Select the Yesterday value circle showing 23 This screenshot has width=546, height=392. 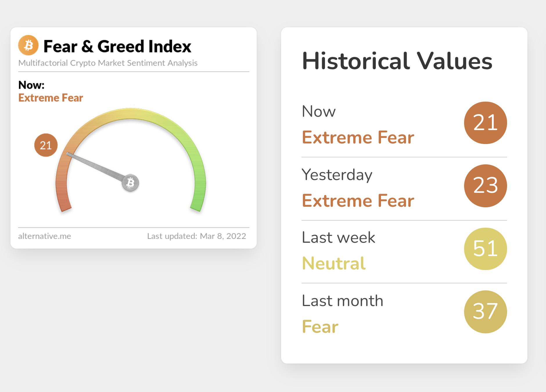click(x=485, y=186)
